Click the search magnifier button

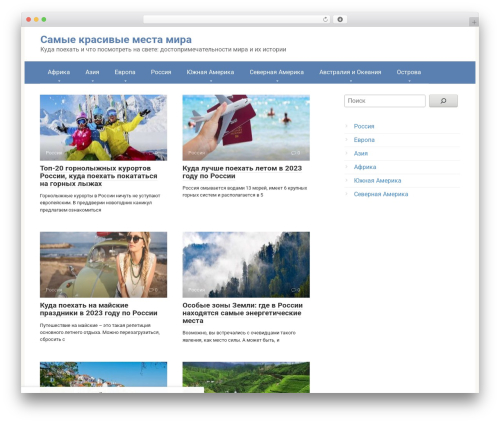tap(443, 101)
